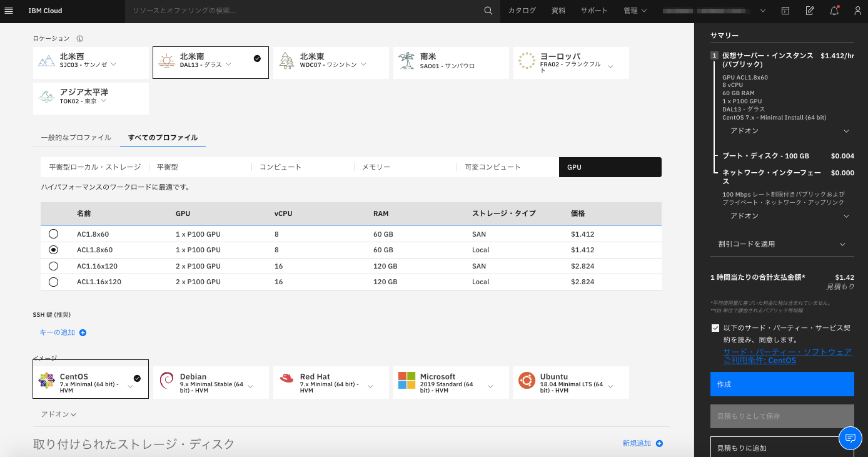Viewport: 868px width, 457px height.
Task: Select the ACL1.16x120 profile radio button
Action: point(53,282)
